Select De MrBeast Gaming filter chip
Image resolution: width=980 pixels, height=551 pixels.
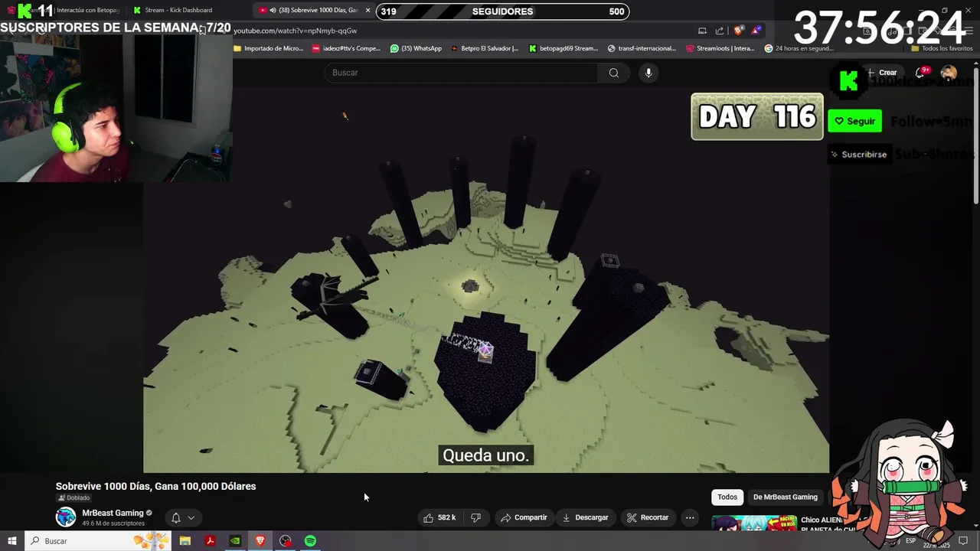(x=786, y=497)
